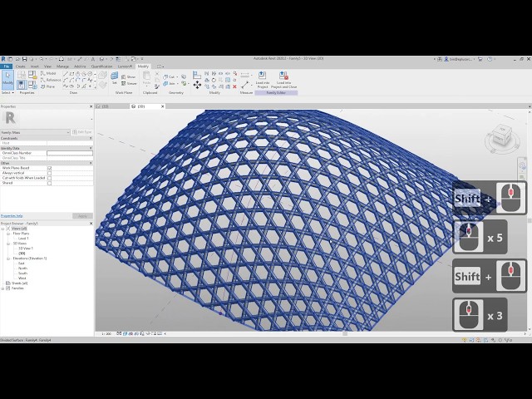Select the Plane tool in Draw panel
The height and width of the screenshot is (399, 532).
coord(48,86)
